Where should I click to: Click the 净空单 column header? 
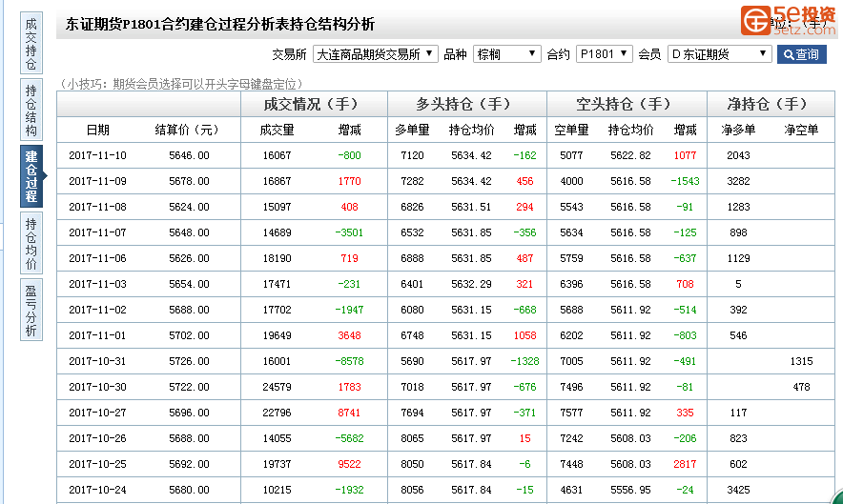pos(801,130)
